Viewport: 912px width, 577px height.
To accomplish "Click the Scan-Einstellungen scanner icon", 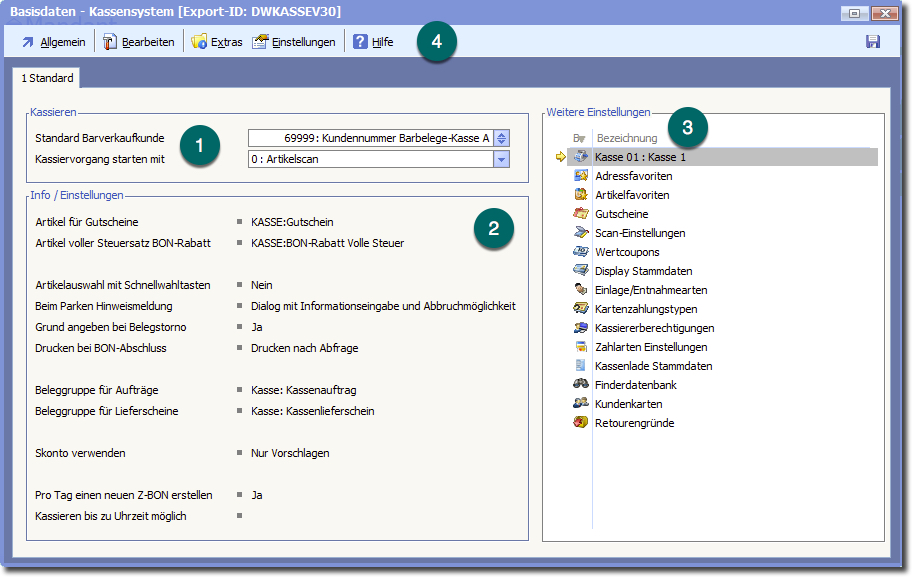I will pos(580,233).
